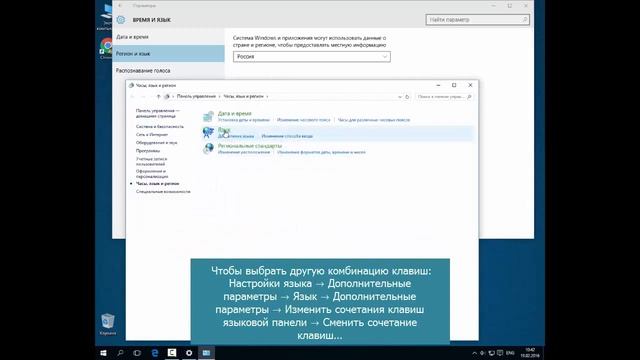Open the Региональные стандарты globe icon

208,148
